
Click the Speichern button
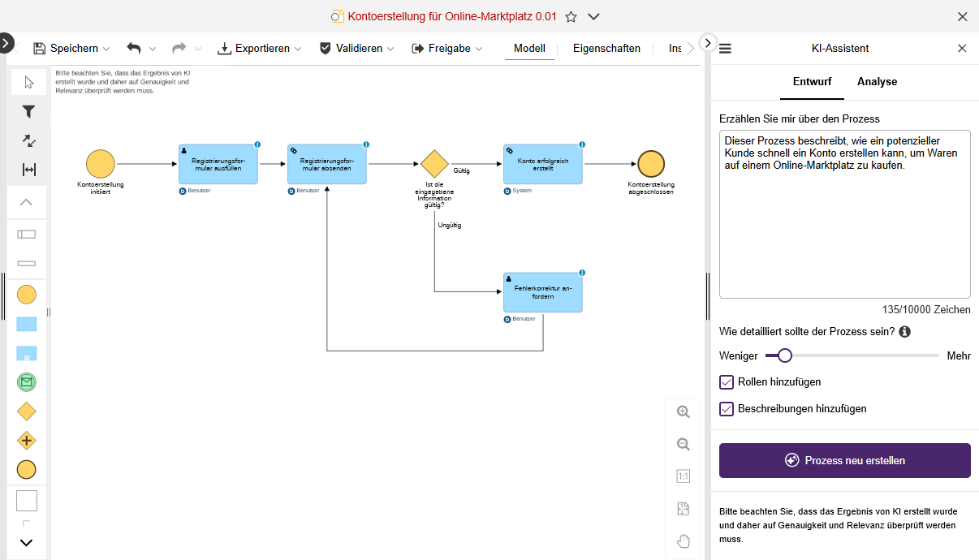point(71,49)
